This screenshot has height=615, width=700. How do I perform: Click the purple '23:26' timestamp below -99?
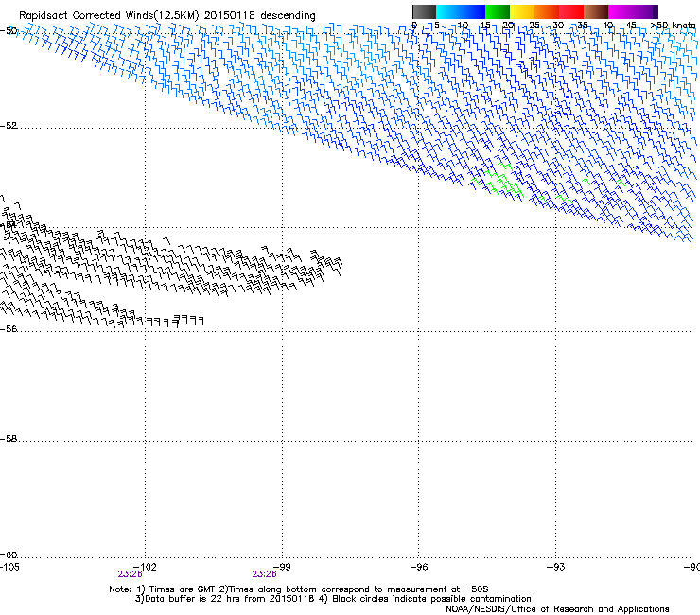[x=264, y=574]
